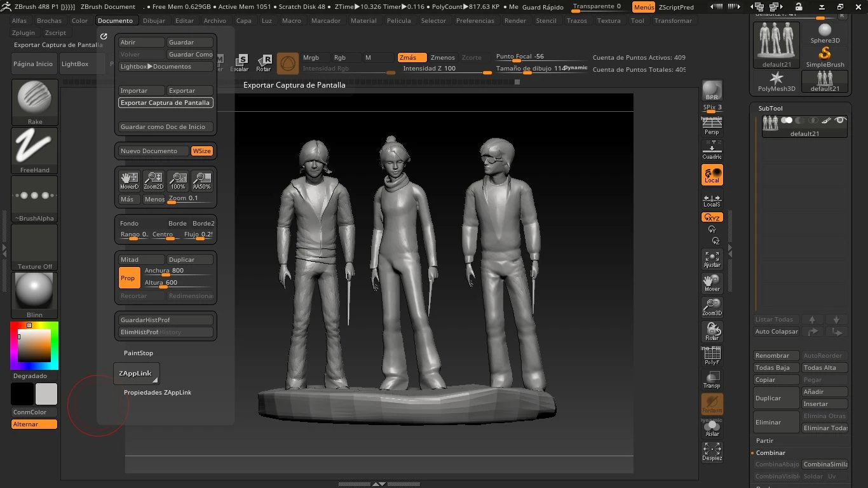Select the Rotar navigation icon
Image resolution: width=868 pixels, height=488 pixels.
[x=712, y=332]
